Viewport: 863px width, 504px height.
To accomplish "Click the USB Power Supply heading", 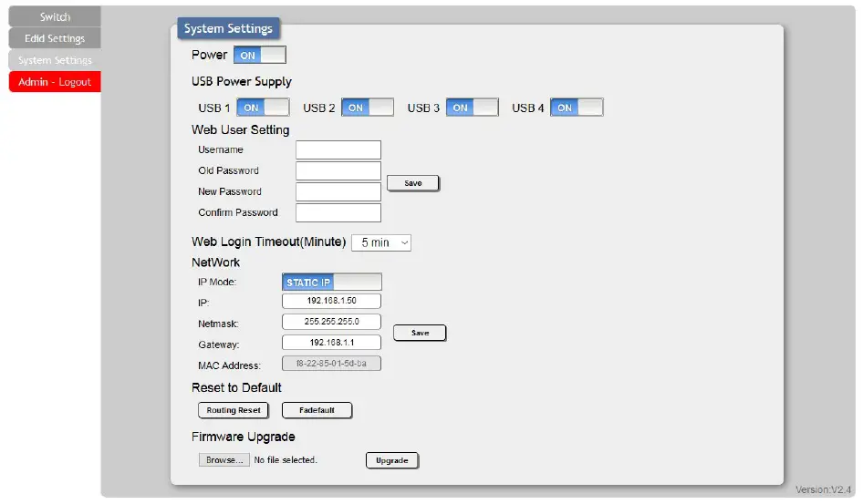I will [x=242, y=81].
